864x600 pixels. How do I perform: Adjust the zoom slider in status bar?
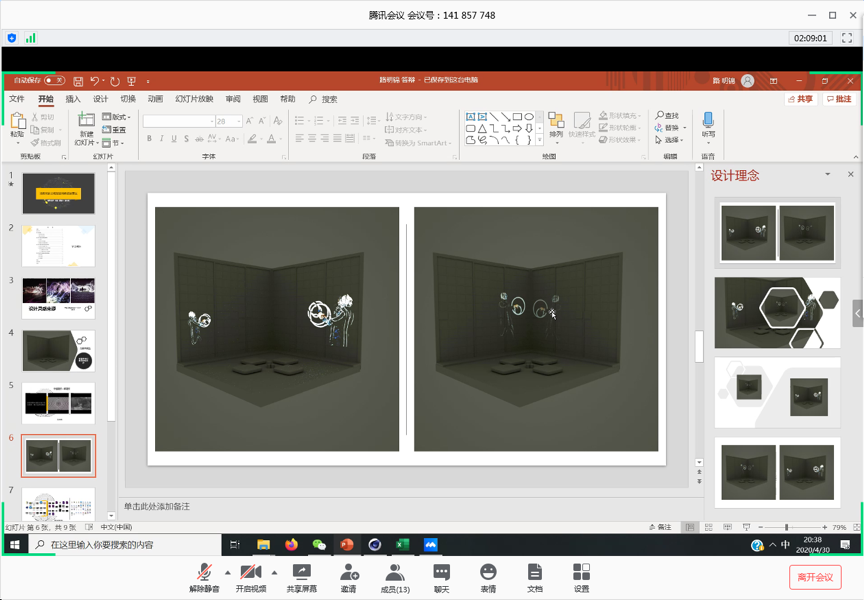[x=787, y=527]
